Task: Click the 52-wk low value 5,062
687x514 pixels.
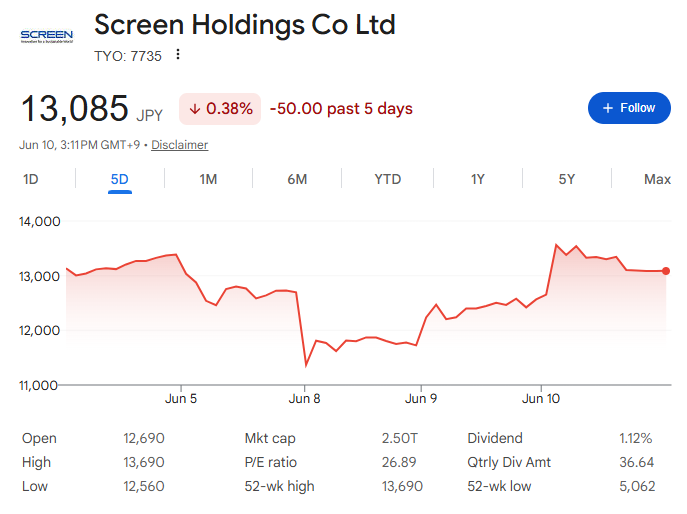Action: coord(637,486)
